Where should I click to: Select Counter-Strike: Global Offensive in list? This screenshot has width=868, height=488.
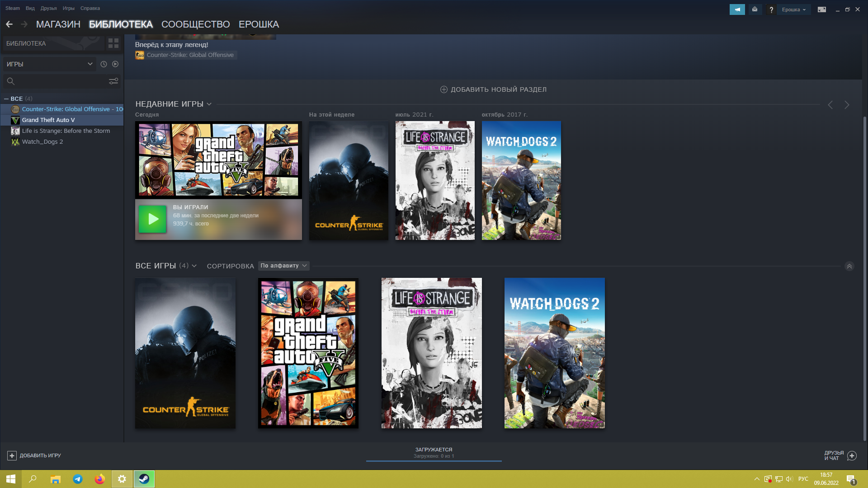[62, 109]
